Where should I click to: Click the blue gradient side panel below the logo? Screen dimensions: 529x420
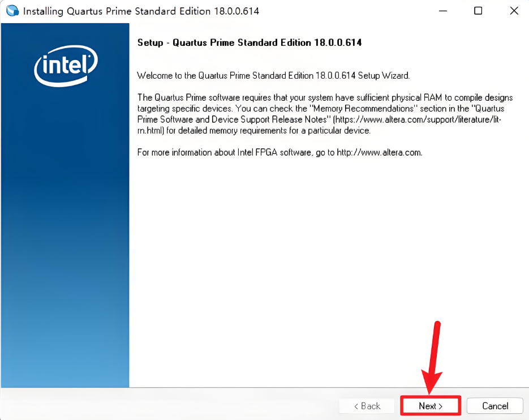point(65,237)
